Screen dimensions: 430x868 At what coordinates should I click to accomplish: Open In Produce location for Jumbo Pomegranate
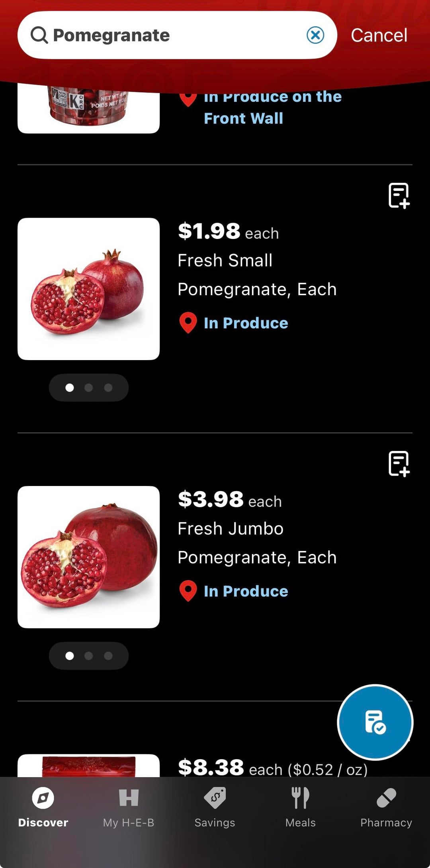click(x=246, y=591)
